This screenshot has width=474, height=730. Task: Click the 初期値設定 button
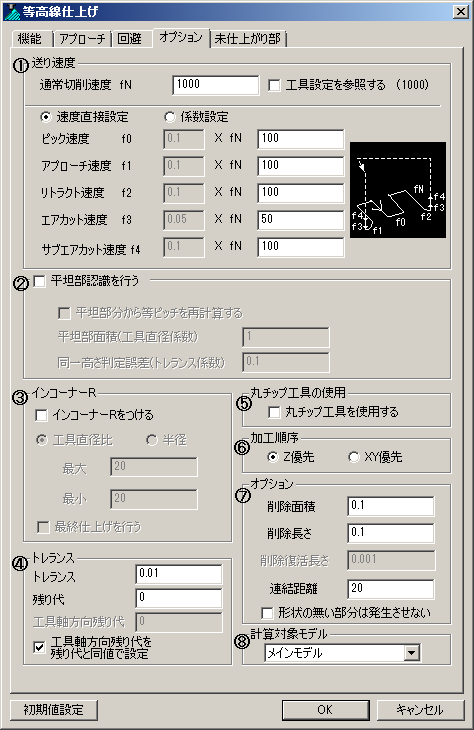54,710
